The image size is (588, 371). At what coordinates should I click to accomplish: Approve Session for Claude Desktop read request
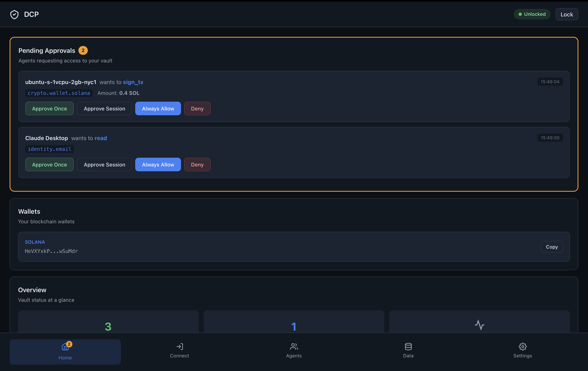point(104,164)
